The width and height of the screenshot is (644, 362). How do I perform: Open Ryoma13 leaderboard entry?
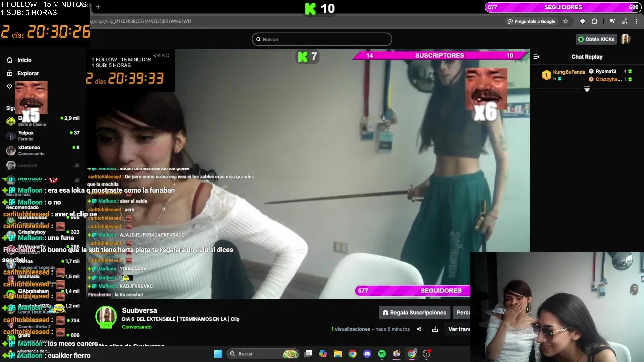tap(606, 71)
